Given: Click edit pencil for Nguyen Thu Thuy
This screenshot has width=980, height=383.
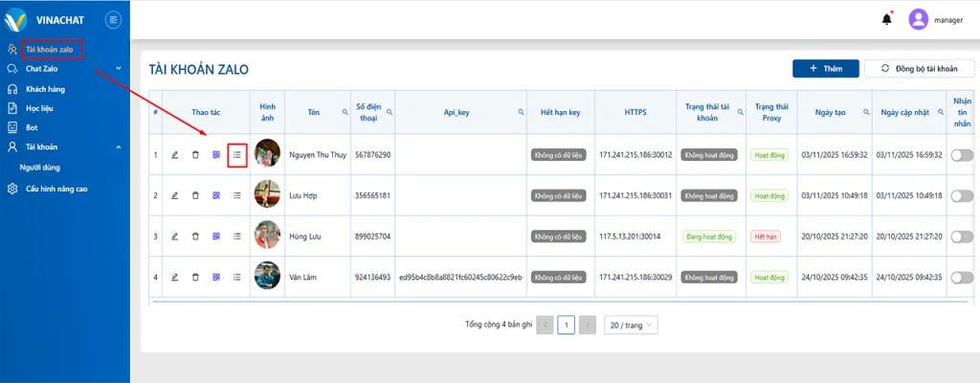Looking at the screenshot, I should pyautogui.click(x=174, y=154).
